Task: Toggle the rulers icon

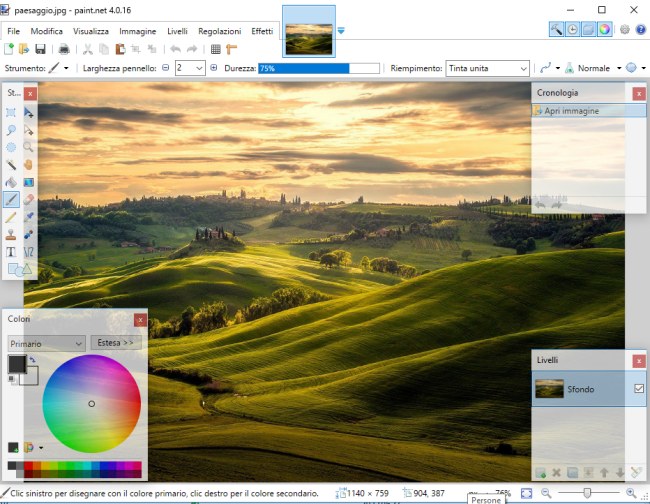Action: click(231, 49)
